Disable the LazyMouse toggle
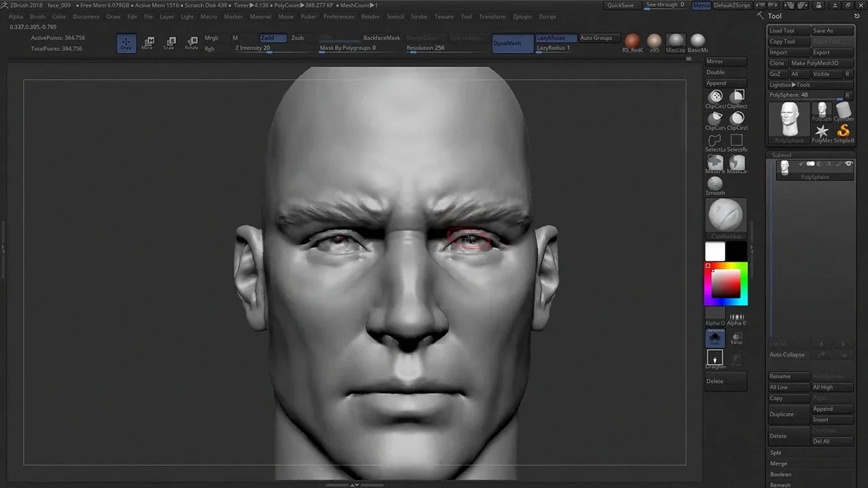 [x=555, y=38]
